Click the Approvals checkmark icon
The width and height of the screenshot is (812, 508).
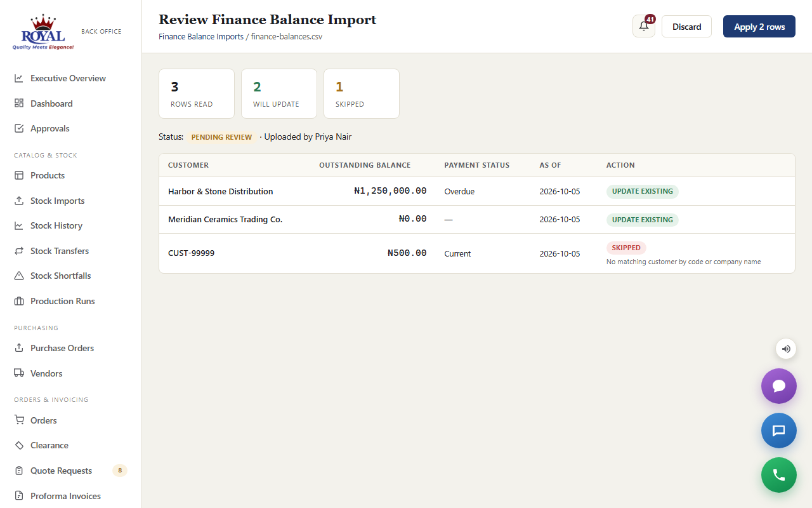point(19,128)
